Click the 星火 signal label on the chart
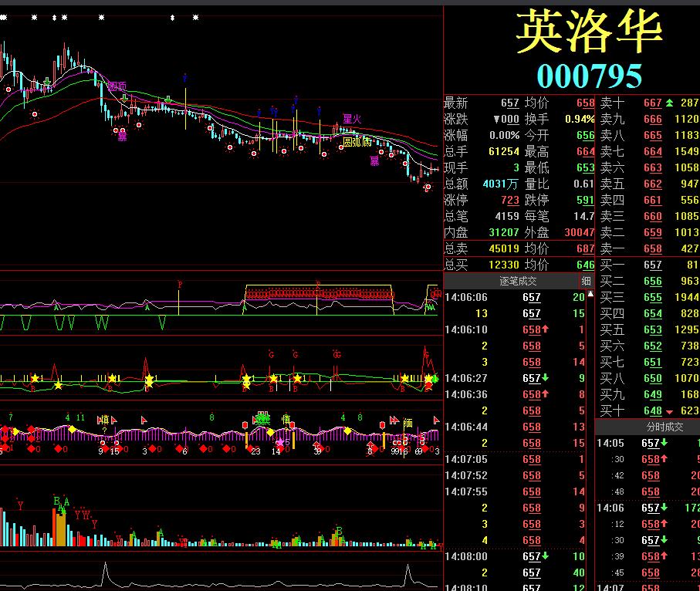The height and width of the screenshot is (591, 700). point(352,119)
